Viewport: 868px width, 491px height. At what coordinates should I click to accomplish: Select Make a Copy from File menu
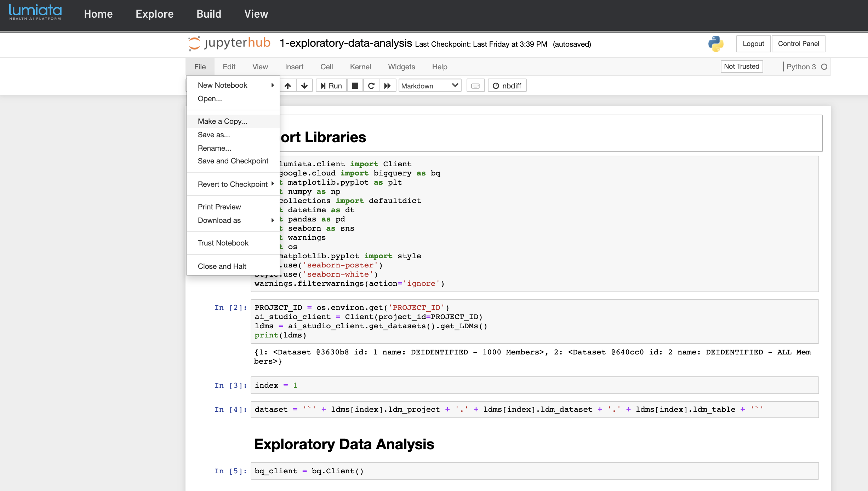click(x=222, y=121)
